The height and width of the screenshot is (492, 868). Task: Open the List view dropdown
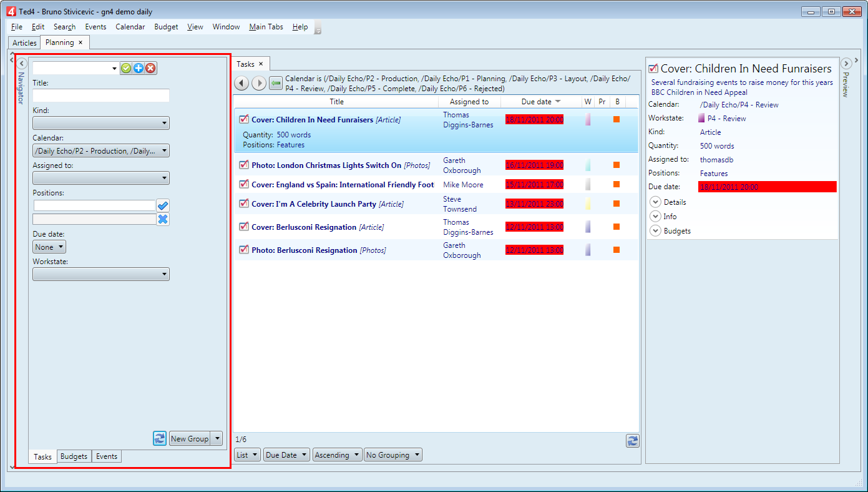247,455
